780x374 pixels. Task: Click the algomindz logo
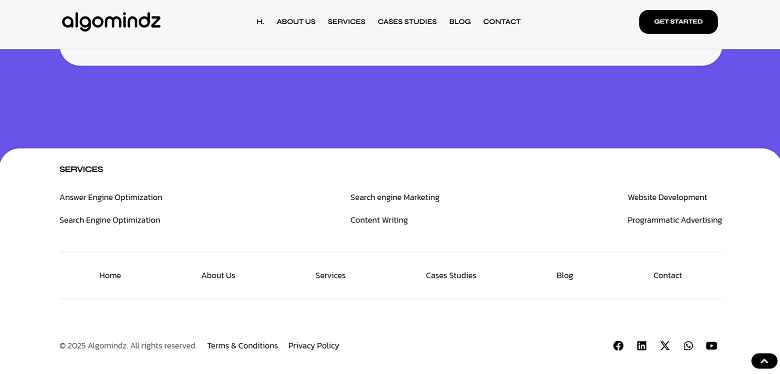click(x=111, y=22)
